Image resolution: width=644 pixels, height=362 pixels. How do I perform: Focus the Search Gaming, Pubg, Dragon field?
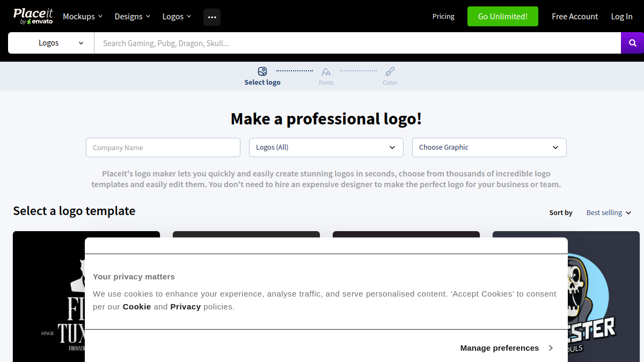357,43
